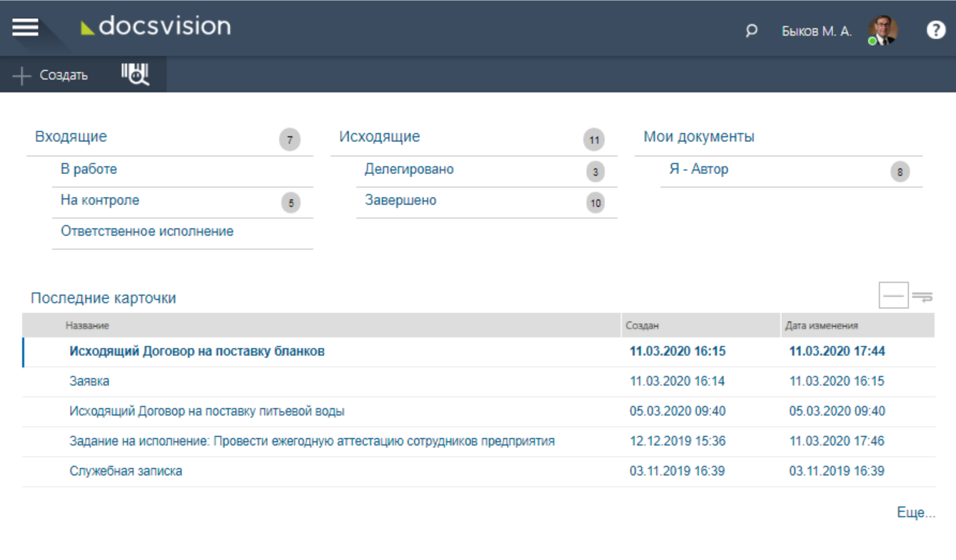Open the Я - Автор folder

point(698,170)
